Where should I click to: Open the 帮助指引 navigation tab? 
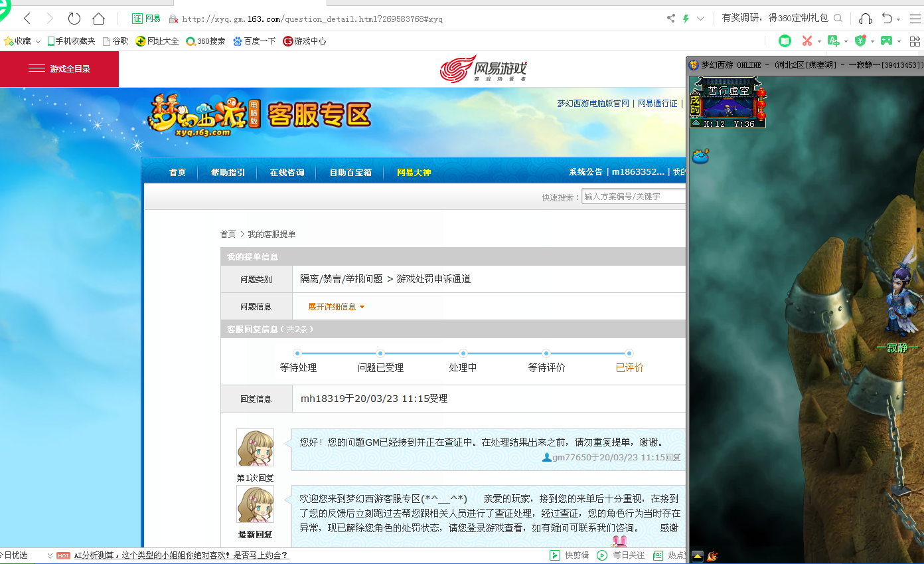pyautogui.click(x=228, y=173)
